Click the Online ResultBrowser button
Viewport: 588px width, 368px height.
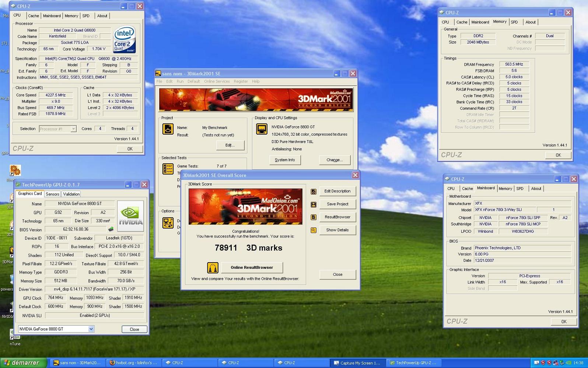(x=252, y=268)
